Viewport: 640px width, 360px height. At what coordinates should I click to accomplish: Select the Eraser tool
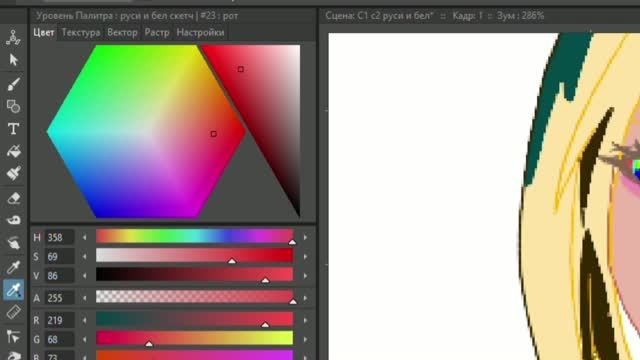(13, 198)
